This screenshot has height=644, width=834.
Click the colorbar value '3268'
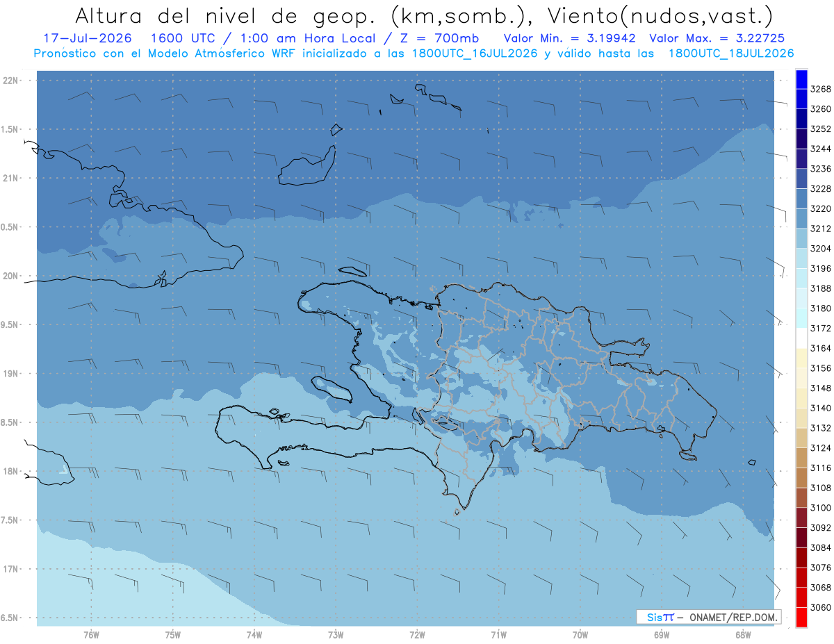click(x=820, y=89)
